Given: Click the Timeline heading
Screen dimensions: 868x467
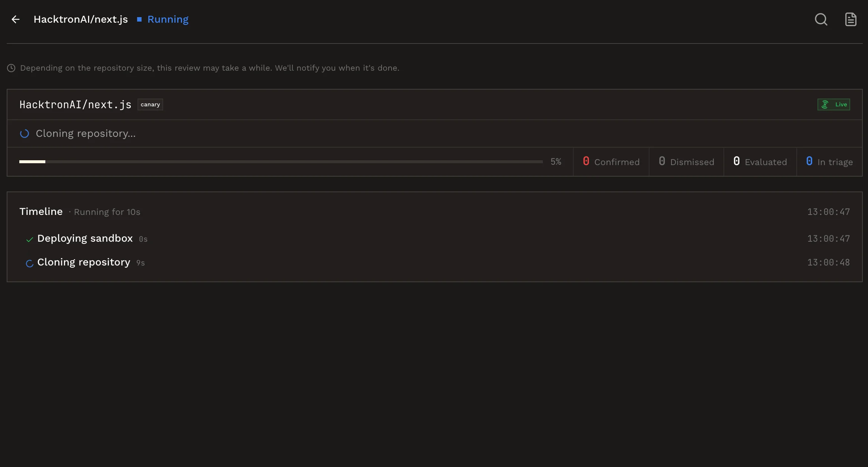Looking at the screenshot, I should pos(41,212).
